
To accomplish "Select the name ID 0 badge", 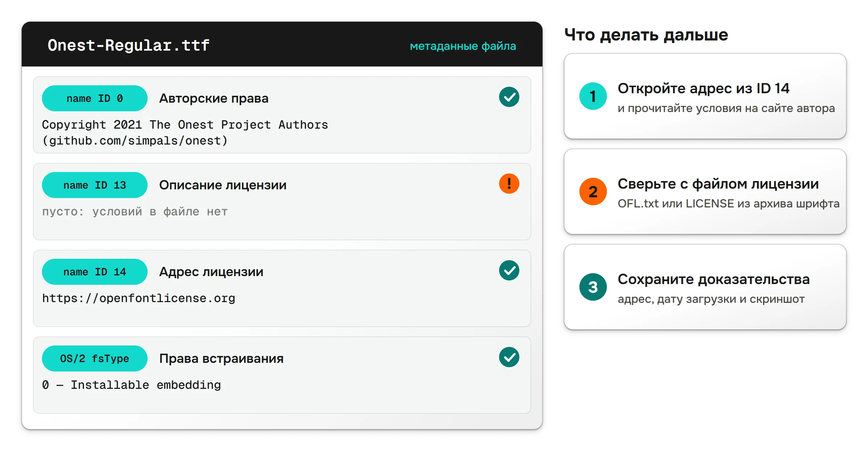I will pos(95,98).
